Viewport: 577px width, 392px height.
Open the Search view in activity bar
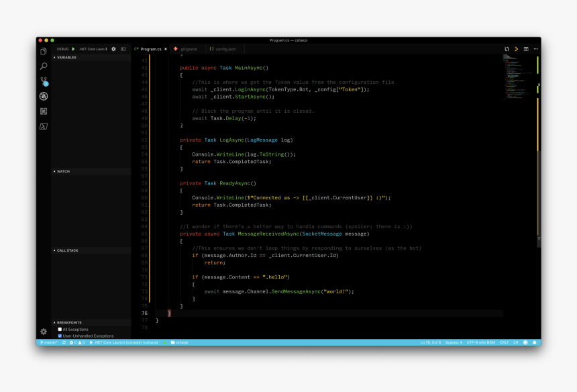[44, 66]
